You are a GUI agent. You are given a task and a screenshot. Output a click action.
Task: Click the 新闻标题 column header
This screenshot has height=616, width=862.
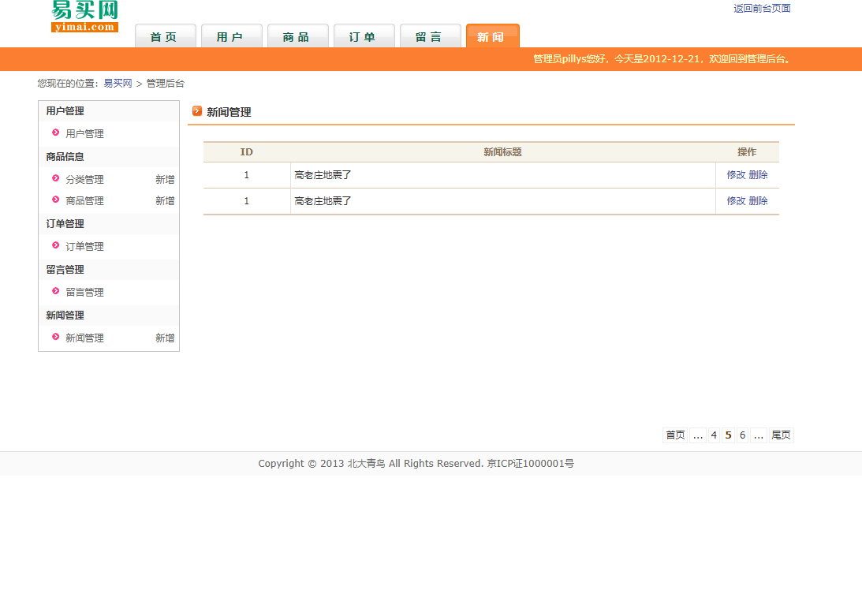coord(502,151)
